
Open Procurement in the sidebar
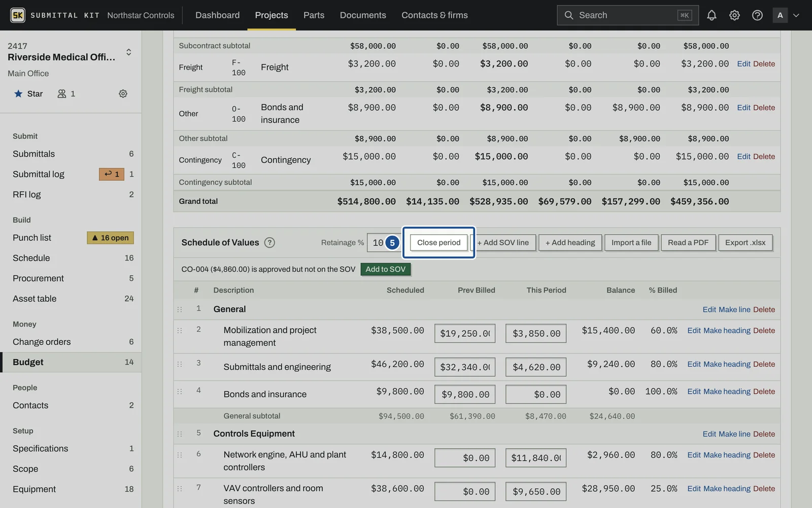[x=71, y=278]
